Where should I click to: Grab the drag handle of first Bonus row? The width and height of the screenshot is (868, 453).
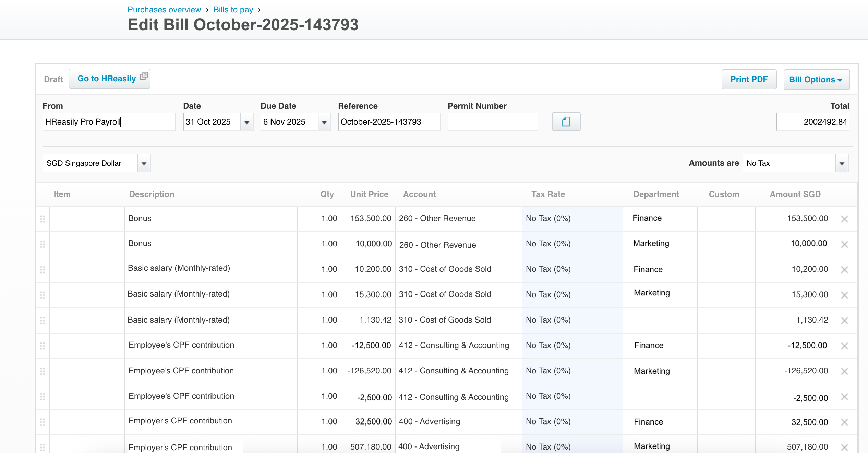[43, 219]
